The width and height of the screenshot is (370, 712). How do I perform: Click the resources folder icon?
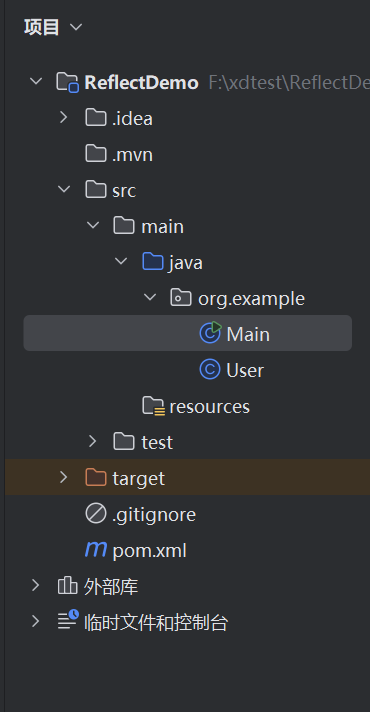(153, 406)
